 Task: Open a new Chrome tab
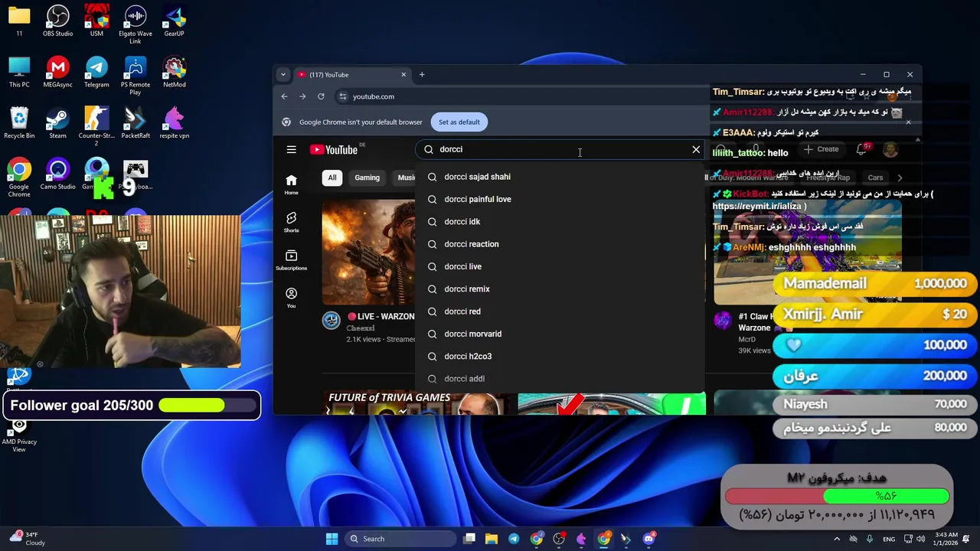pos(422,74)
